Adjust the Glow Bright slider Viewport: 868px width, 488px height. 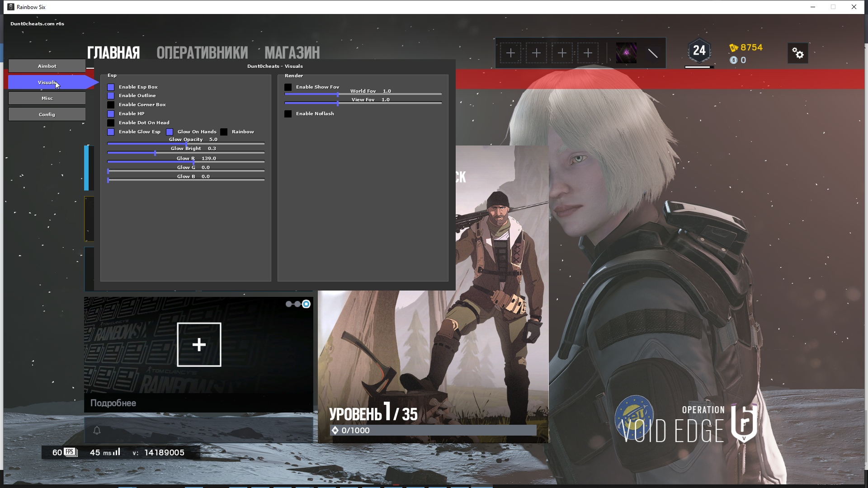(x=186, y=153)
